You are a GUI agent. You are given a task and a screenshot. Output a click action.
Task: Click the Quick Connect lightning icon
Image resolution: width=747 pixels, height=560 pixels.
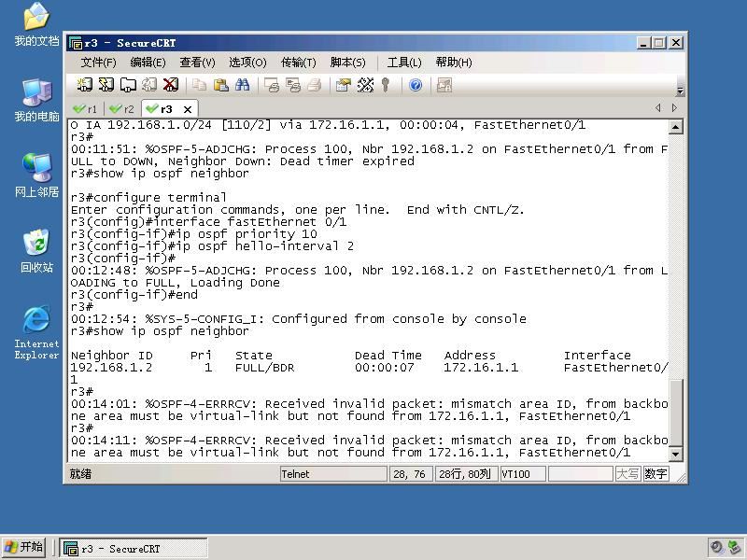coord(106,85)
